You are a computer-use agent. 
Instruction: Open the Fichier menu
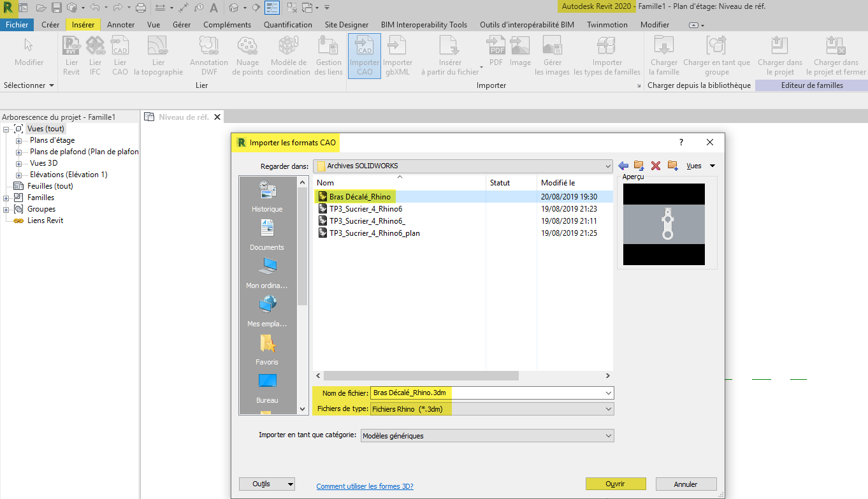point(17,24)
